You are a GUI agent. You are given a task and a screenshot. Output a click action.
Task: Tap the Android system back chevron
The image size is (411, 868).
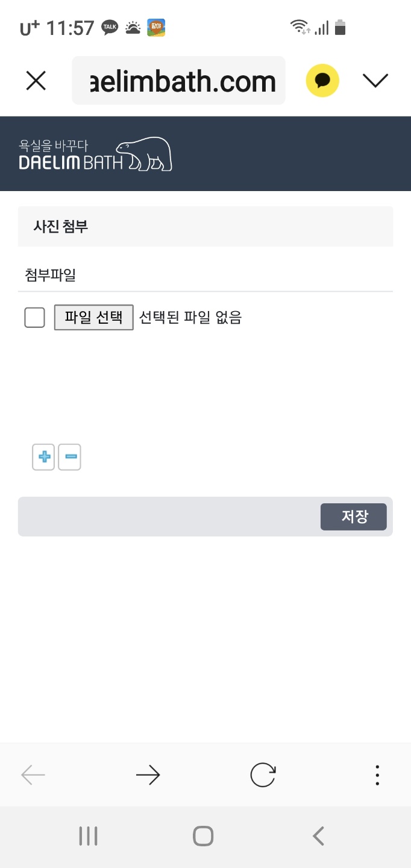tap(319, 836)
